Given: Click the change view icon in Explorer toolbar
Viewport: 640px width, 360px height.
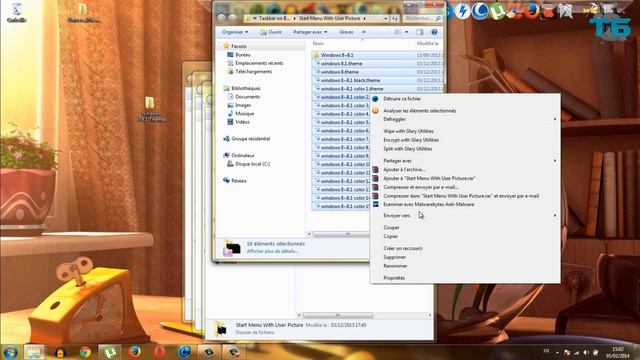Looking at the screenshot, I should tap(398, 32).
